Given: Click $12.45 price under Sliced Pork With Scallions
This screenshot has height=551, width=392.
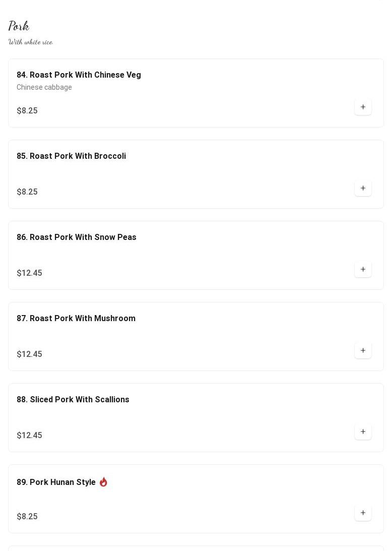Looking at the screenshot, I should pyautogui.click(x=29, y=436).
